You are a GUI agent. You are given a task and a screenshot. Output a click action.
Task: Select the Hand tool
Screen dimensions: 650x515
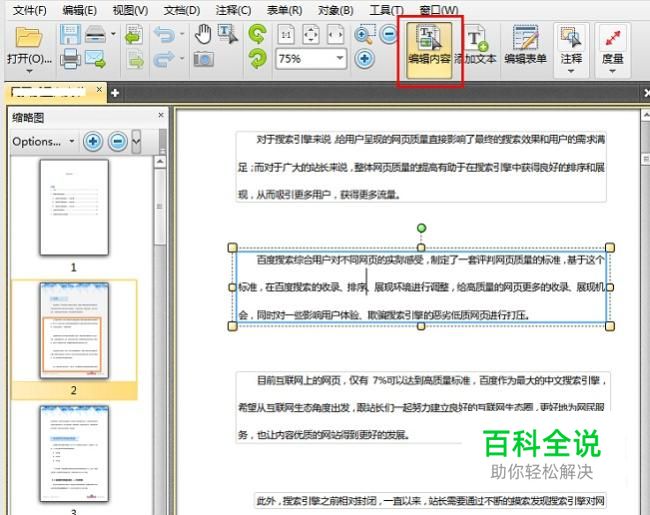pyautogui.click(x=203, y=34)
